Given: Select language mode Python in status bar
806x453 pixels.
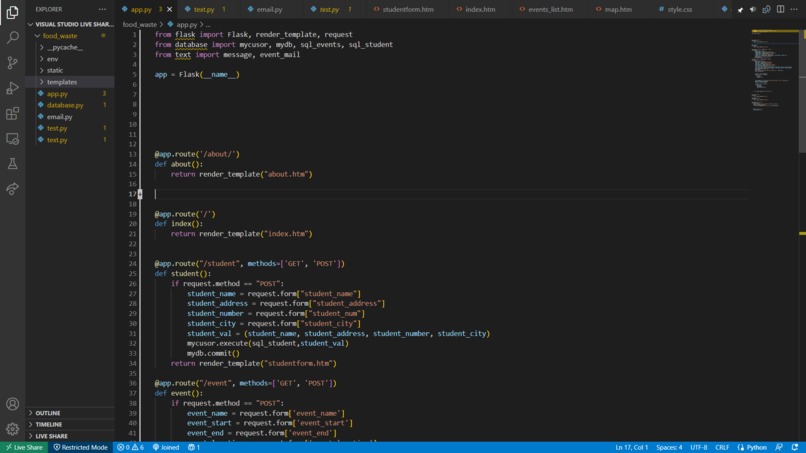Looking at the screenshot, I should click(752, 447).
